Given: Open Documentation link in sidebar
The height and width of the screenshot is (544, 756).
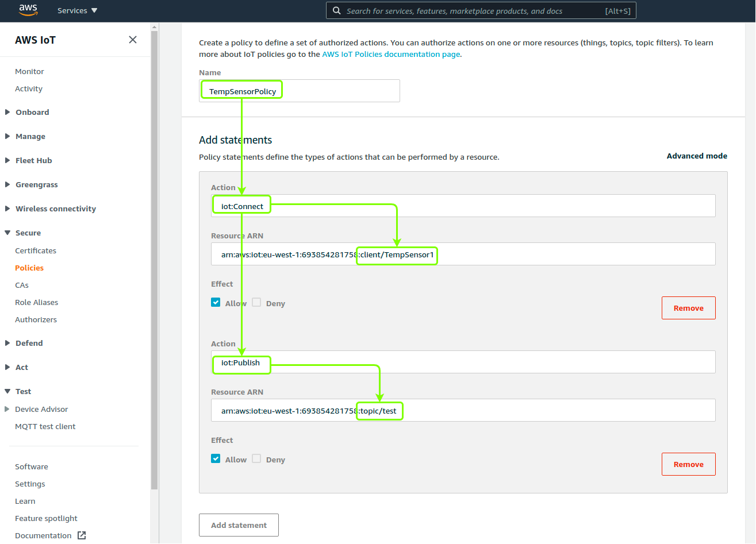Looking at the screenshot, I should pos(43,535).
